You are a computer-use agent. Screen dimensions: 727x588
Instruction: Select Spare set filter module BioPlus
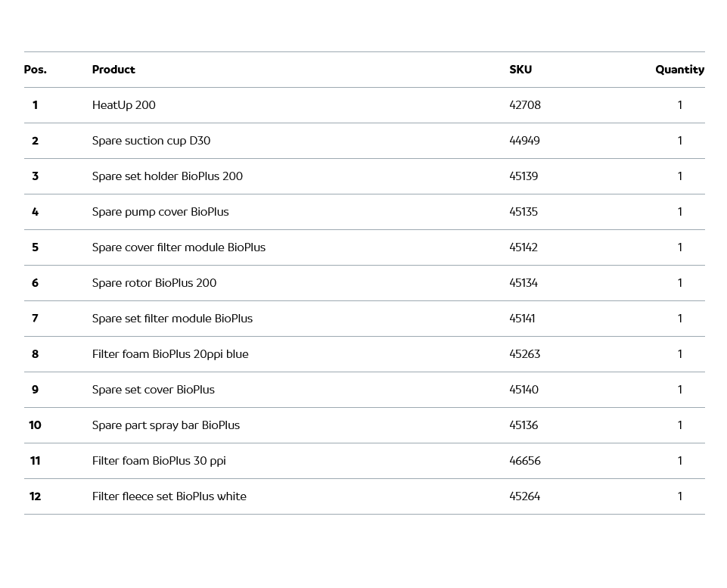click(172, 319)
